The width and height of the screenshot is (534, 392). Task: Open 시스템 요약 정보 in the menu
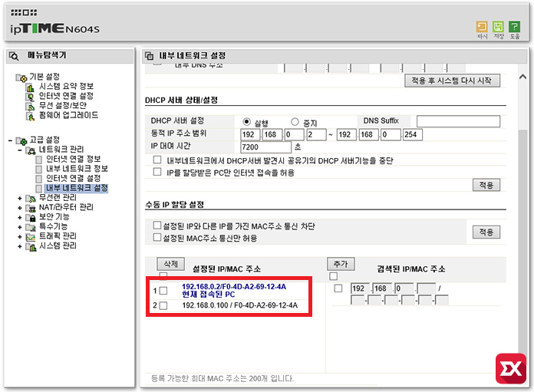point(66,87)
